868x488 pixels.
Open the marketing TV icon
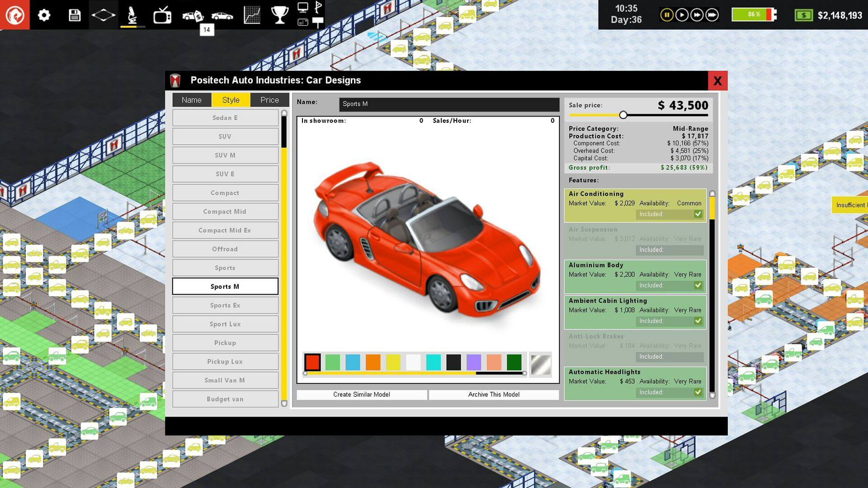click(162, 15)
